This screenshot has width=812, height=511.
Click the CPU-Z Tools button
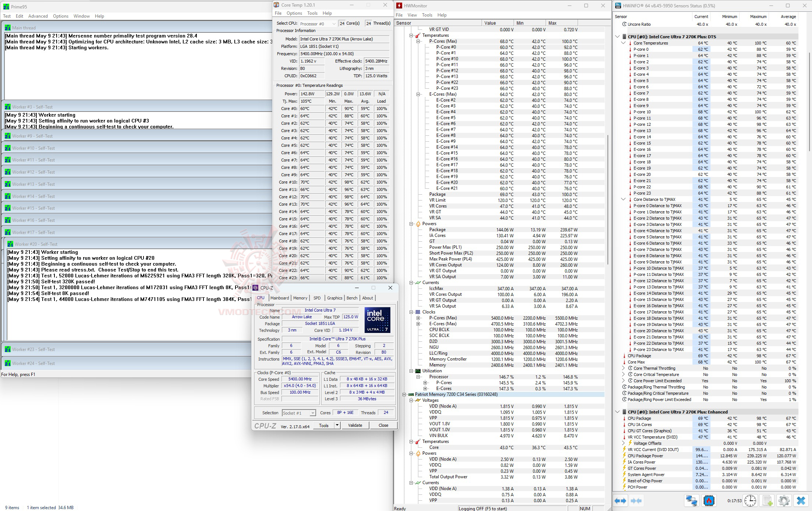pos(324,425)
